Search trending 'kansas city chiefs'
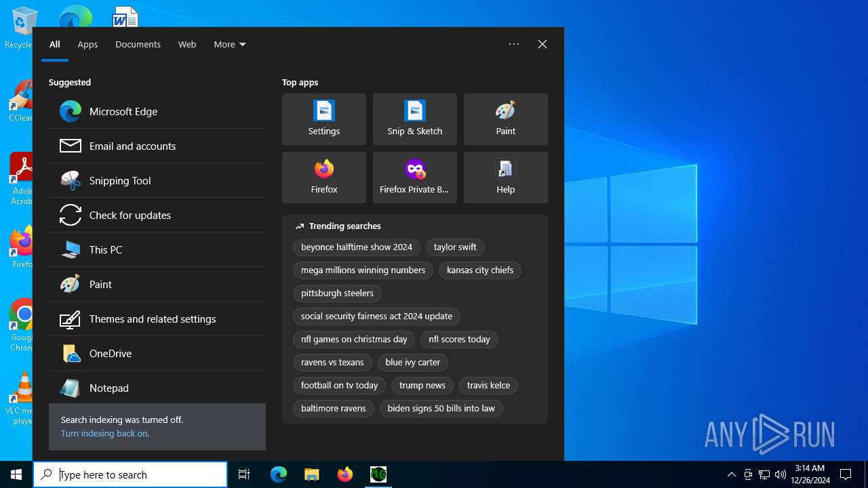Image resolution: width=868 pixels, height=488 pixels. 480,270
